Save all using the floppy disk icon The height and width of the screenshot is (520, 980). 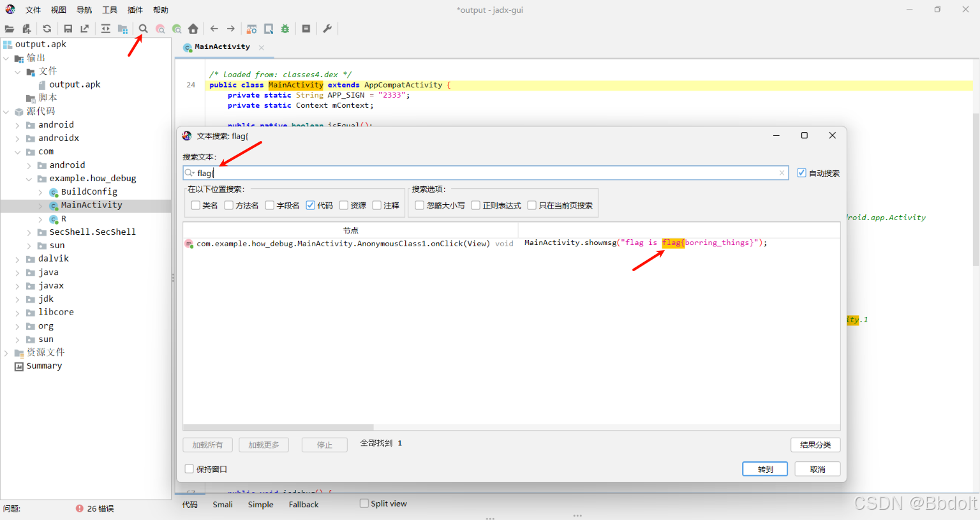[68, 29]
